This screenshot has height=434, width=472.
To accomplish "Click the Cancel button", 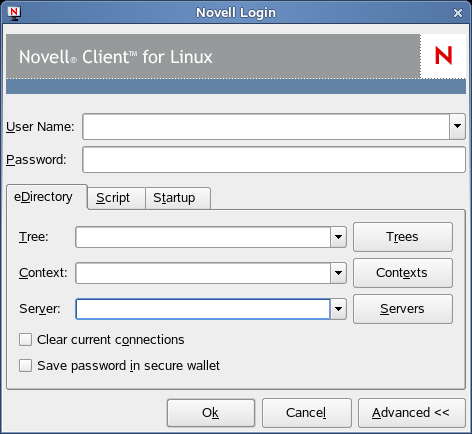I will (307, 413).
